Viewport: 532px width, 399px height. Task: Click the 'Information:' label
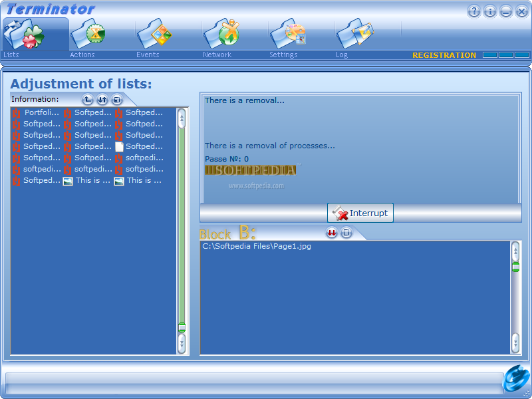[x=35, y=99]
